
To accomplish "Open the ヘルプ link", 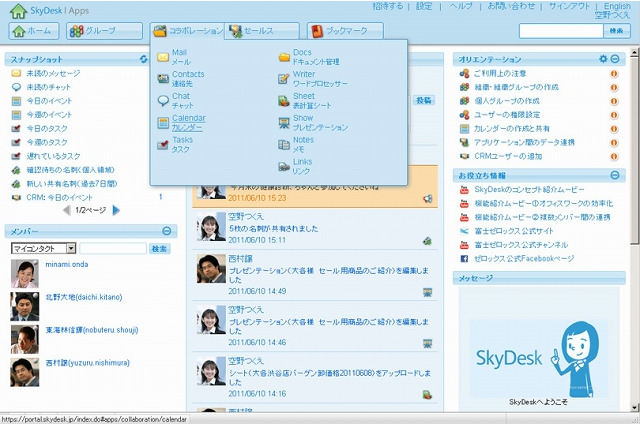I will coord(461,6).
